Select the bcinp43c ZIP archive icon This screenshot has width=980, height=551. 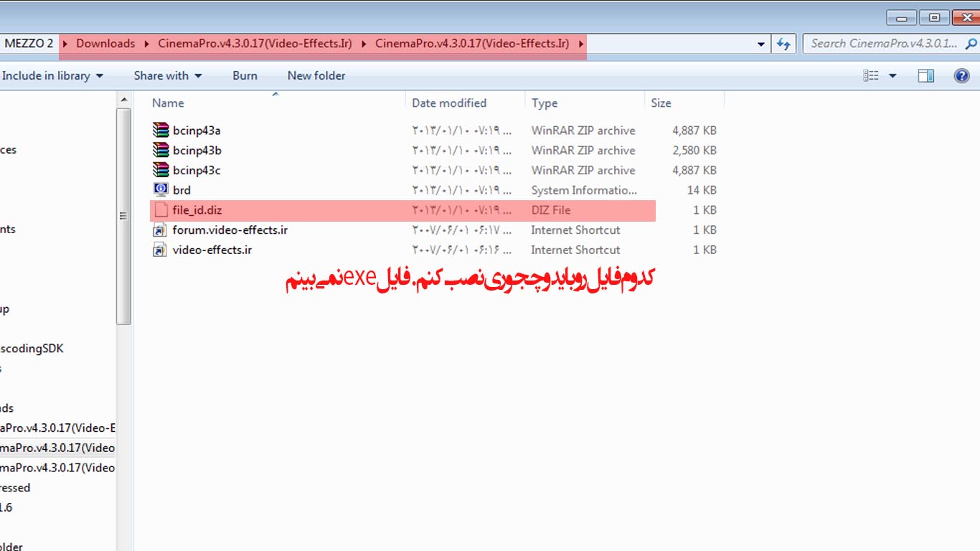tap(161, 170)
